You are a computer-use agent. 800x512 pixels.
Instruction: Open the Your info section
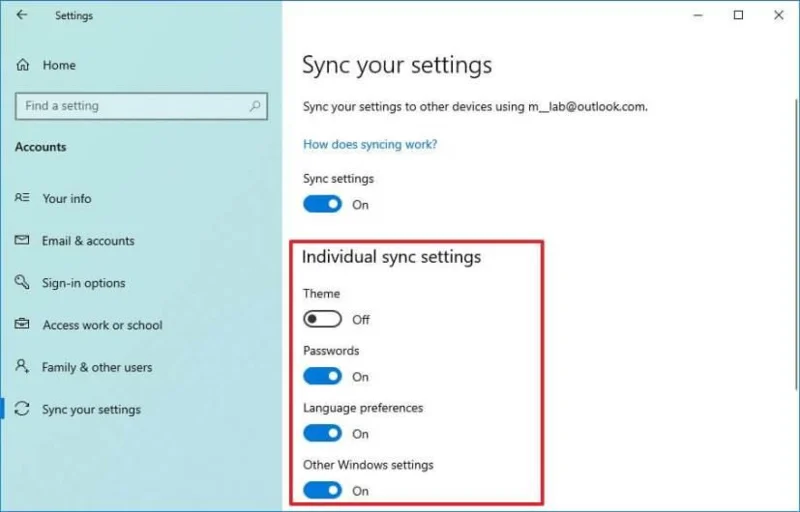pos(67,198)
